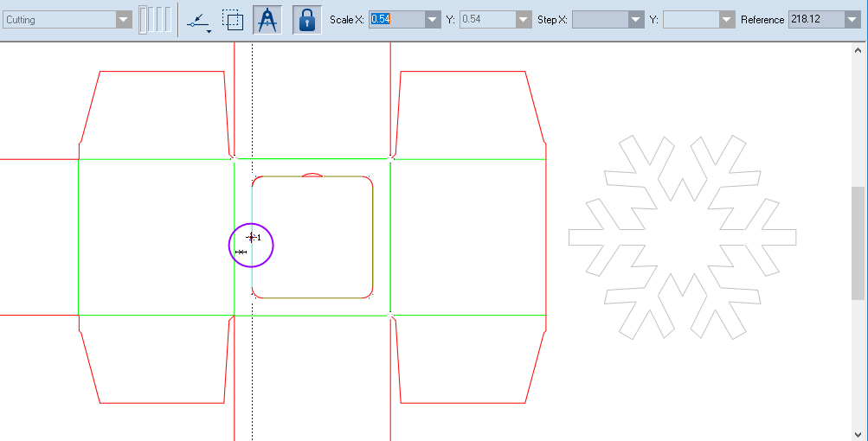Open the snap-to-point options tool
The height and width of the screenshot is (441, 868).
pyautogui.click(x=199, y=20)
